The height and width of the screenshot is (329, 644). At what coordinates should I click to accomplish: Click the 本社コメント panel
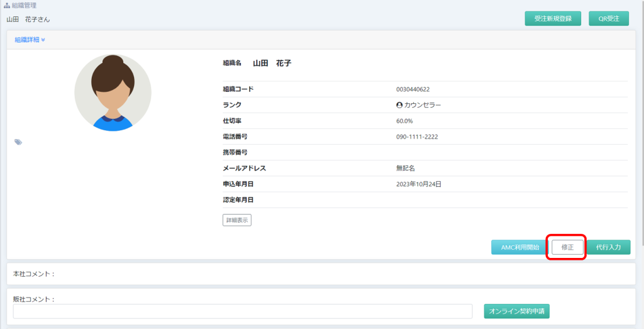pyautogui.click(x=321, y=274)
